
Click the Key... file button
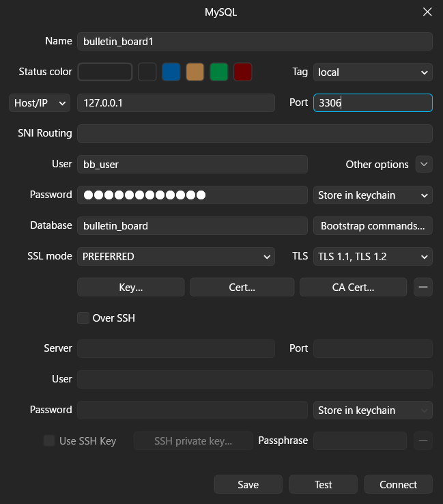(130, 287)
